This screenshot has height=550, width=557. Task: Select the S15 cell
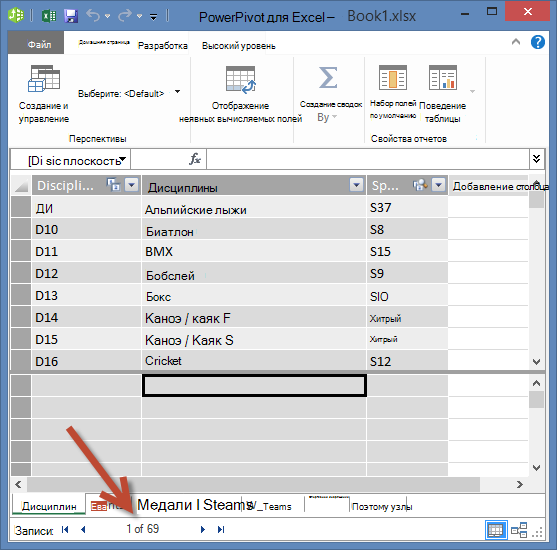(x=407, y=252)
